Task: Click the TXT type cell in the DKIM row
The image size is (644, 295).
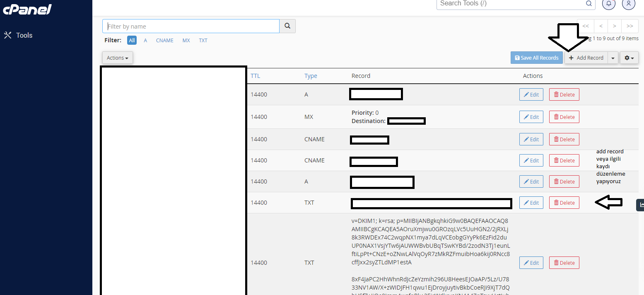Action: coord(309,263)
